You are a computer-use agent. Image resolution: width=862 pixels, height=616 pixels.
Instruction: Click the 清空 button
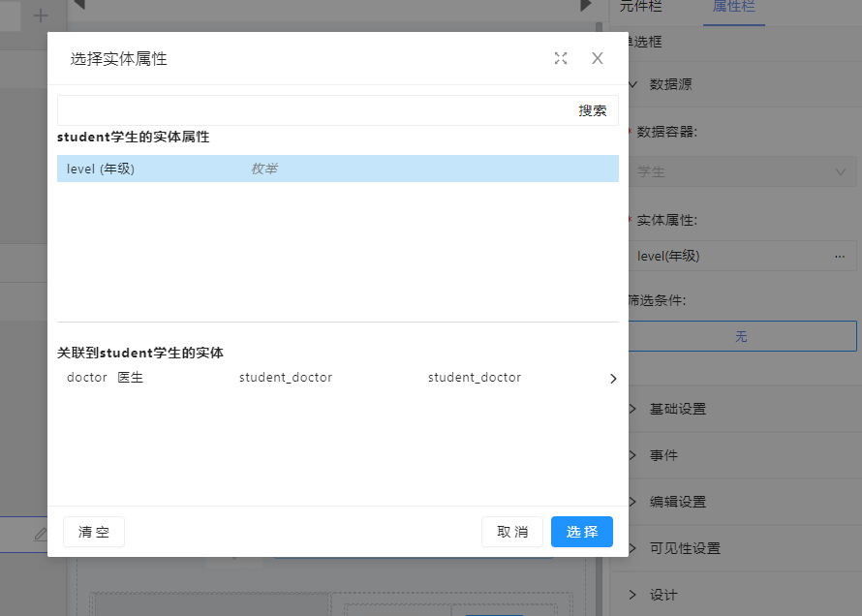pyautogui.click(x=94, y=532)
